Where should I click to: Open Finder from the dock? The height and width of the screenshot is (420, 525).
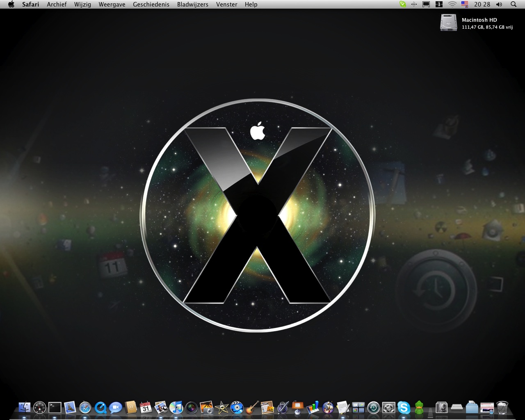[x=25, y=407]
